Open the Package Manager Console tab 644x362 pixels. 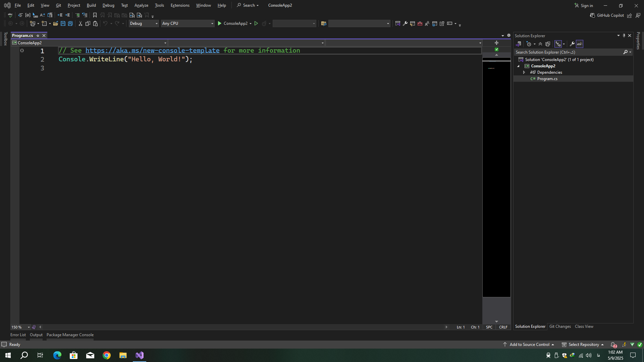point(70,335)
